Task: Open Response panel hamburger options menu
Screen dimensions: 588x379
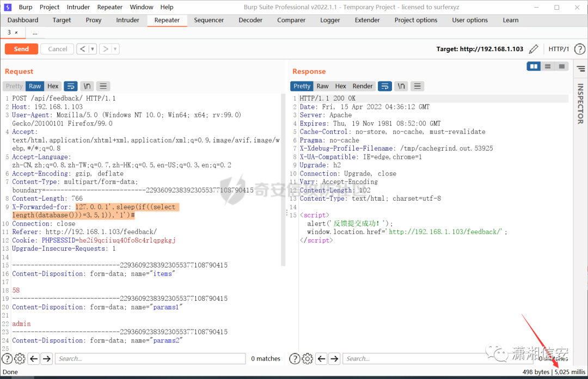Action: (x=418, y=86)
